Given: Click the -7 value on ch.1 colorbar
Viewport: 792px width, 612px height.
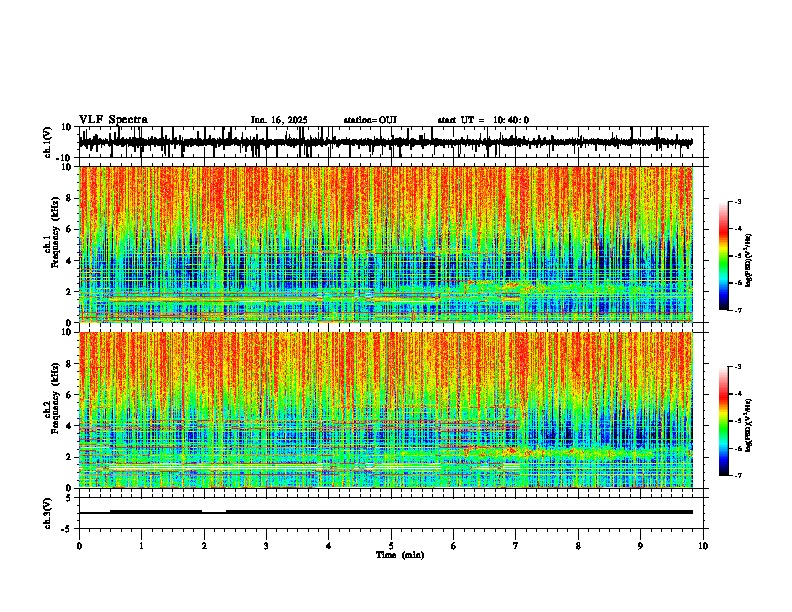Looking at the screenshot, I should coord(737,310).
